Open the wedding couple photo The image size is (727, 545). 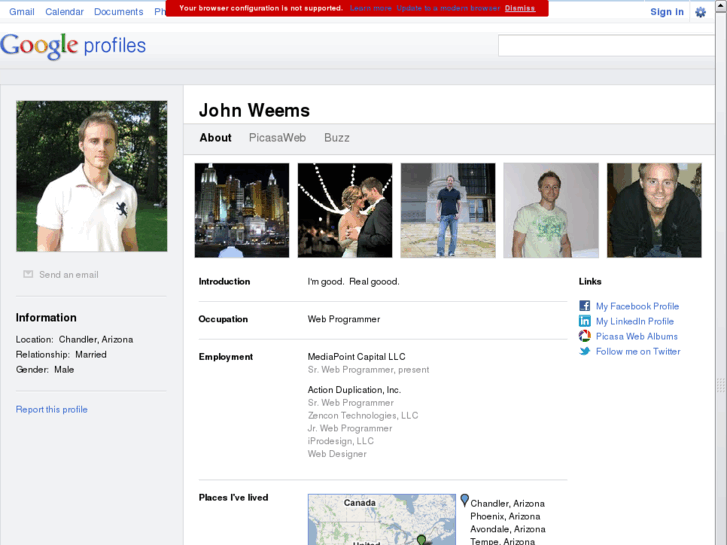(345, 210)
